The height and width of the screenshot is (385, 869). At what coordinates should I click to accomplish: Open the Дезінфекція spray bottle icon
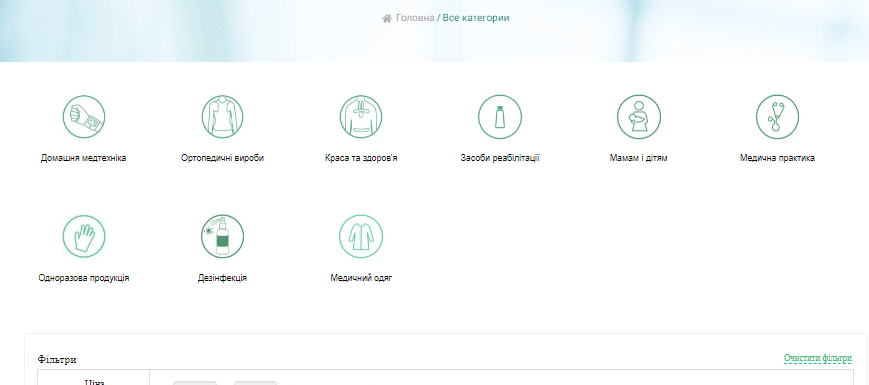point(222,237)
